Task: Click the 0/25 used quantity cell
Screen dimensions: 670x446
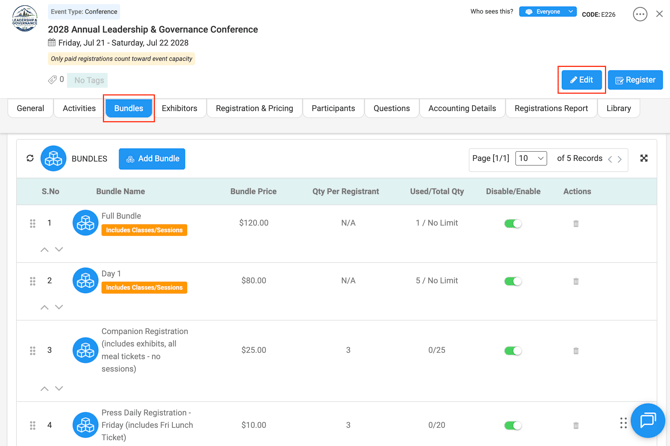Action: coord(437,350)
